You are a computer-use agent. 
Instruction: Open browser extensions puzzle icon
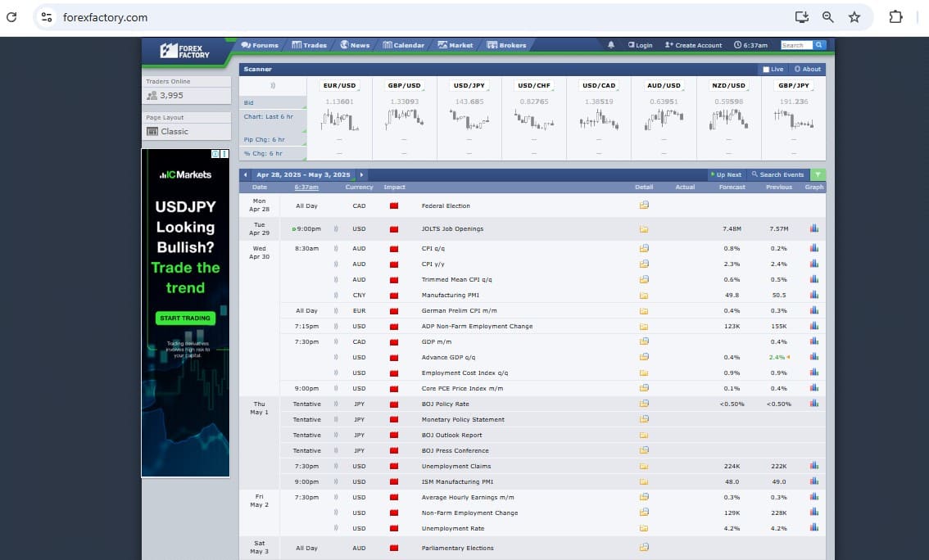pos(895,17)
